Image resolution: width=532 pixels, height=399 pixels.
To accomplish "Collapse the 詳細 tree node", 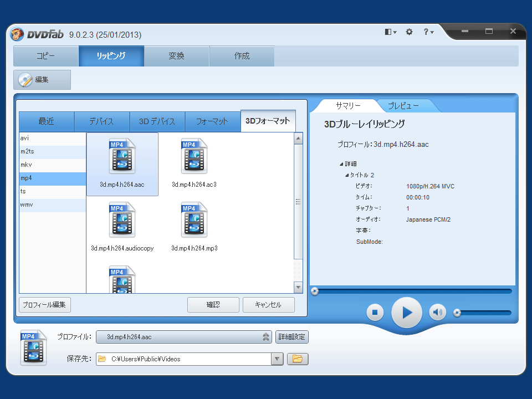I will point(341,164).
